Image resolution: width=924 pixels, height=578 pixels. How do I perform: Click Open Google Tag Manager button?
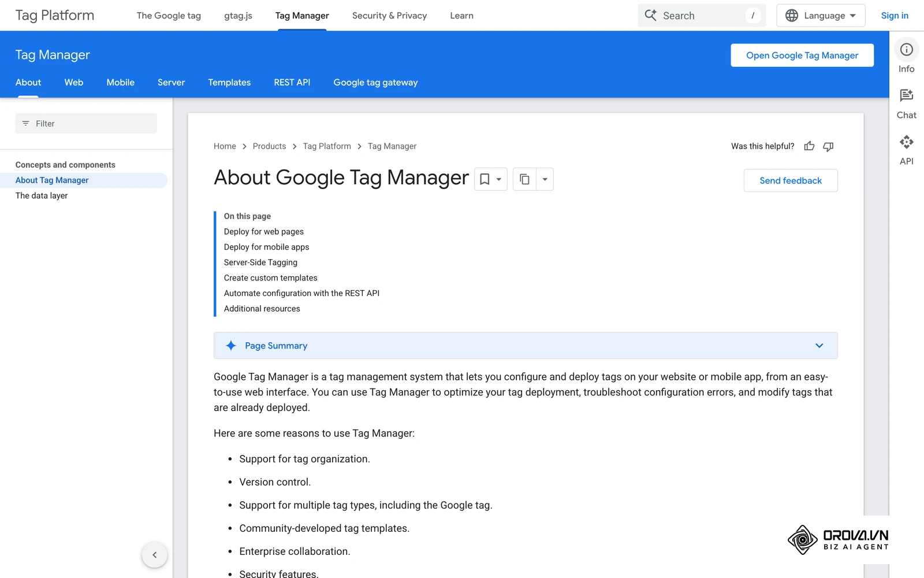(x=802, y=55)
